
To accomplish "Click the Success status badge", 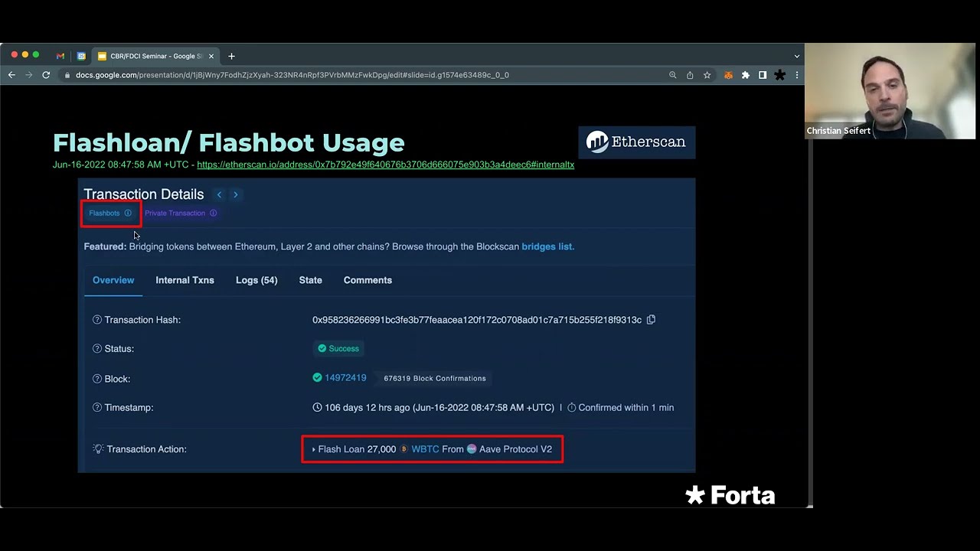I will click(338, 349).
